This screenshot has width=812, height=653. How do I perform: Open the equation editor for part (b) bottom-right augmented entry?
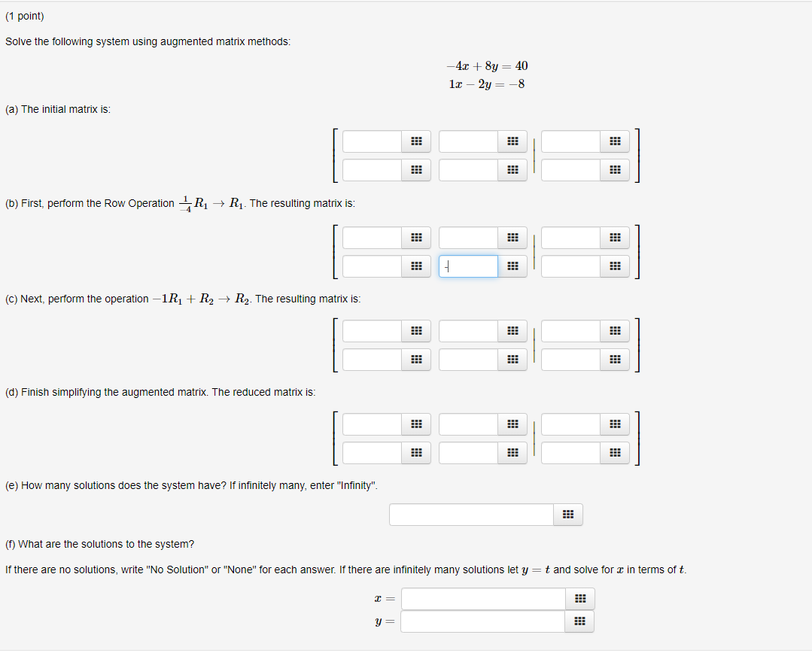614,266
